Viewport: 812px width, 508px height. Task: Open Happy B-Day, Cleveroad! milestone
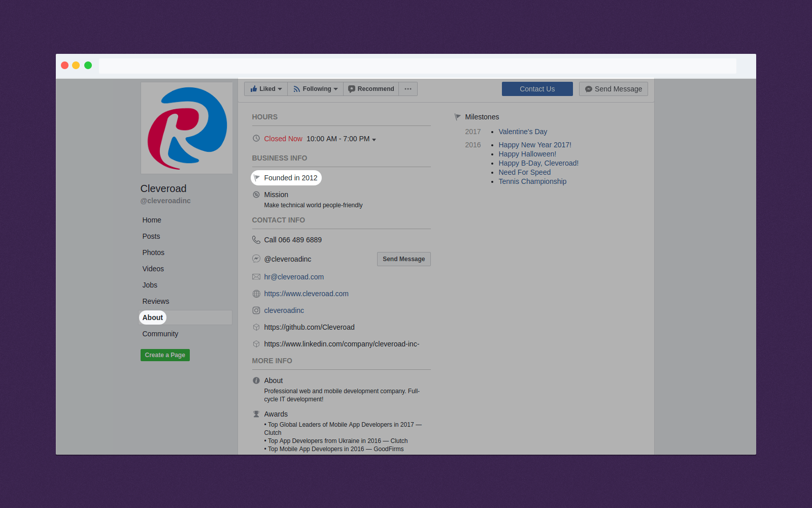point(538,163)
